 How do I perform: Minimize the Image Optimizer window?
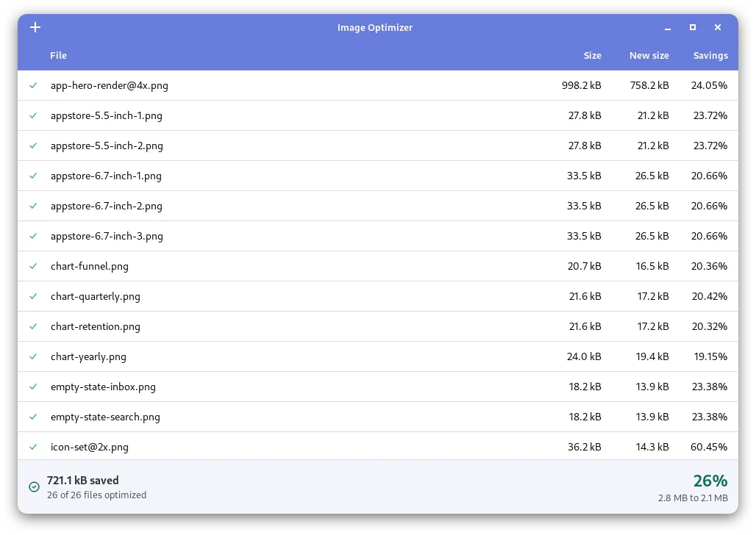coord(668,28)
